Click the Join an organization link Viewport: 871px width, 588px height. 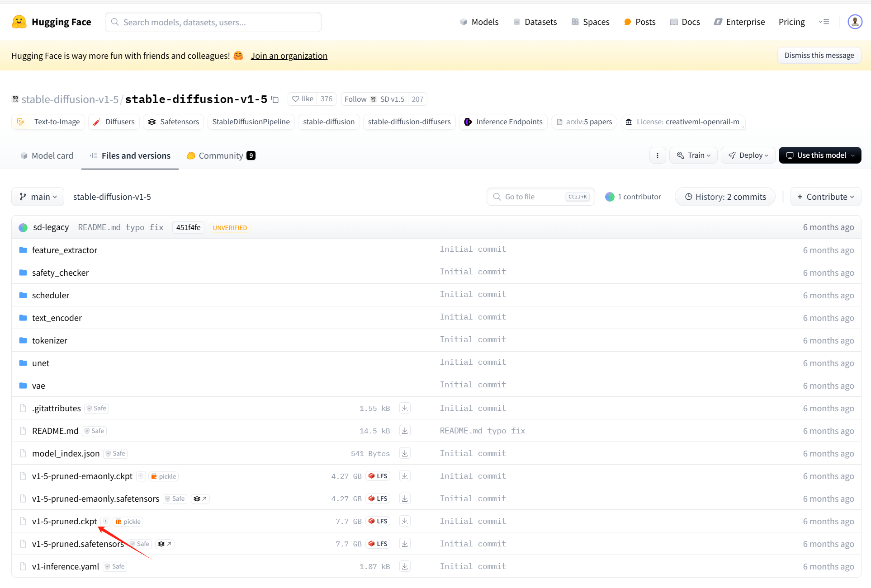[289, 56]
